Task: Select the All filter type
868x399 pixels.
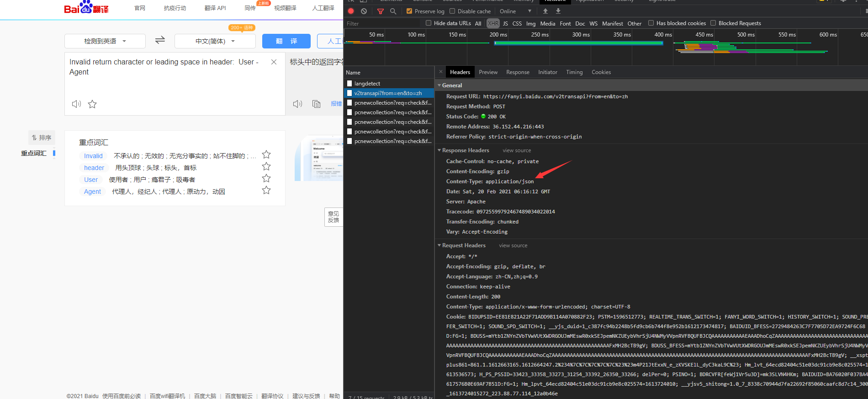Action: point(478,23)
